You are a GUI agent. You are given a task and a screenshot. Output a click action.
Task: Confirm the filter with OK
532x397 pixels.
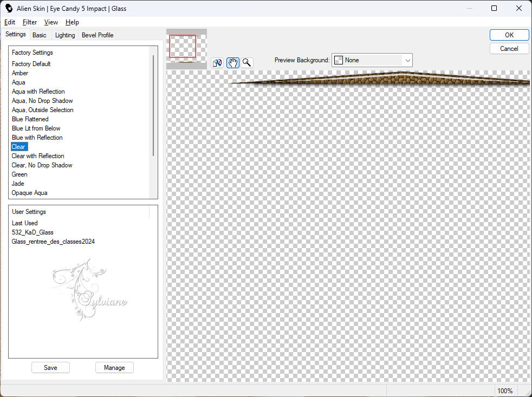(509, 35)
